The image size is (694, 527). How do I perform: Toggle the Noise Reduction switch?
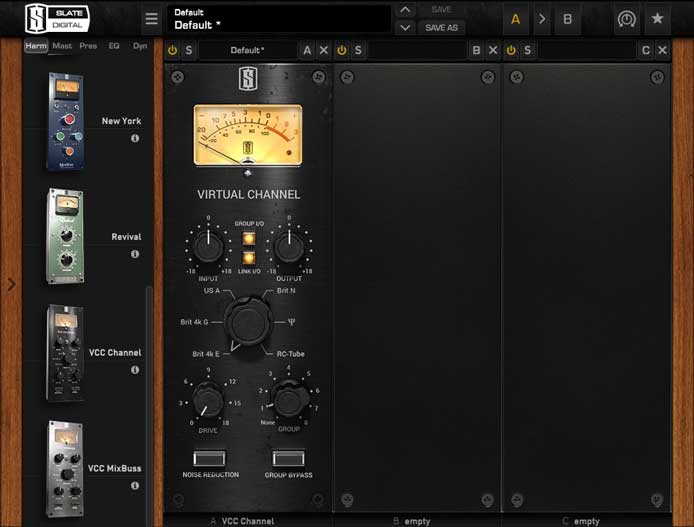[x=209, y=458]
